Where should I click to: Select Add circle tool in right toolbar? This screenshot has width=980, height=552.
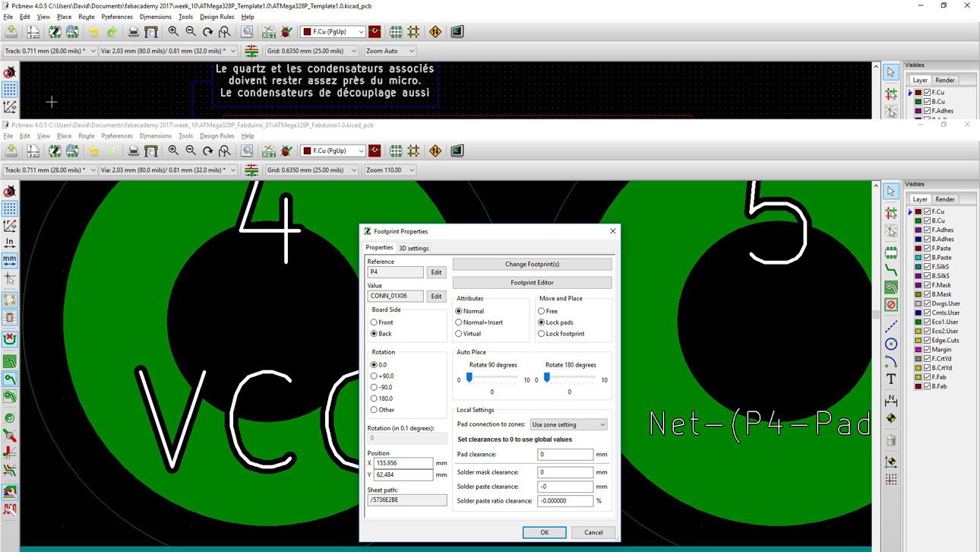[891, 344]
